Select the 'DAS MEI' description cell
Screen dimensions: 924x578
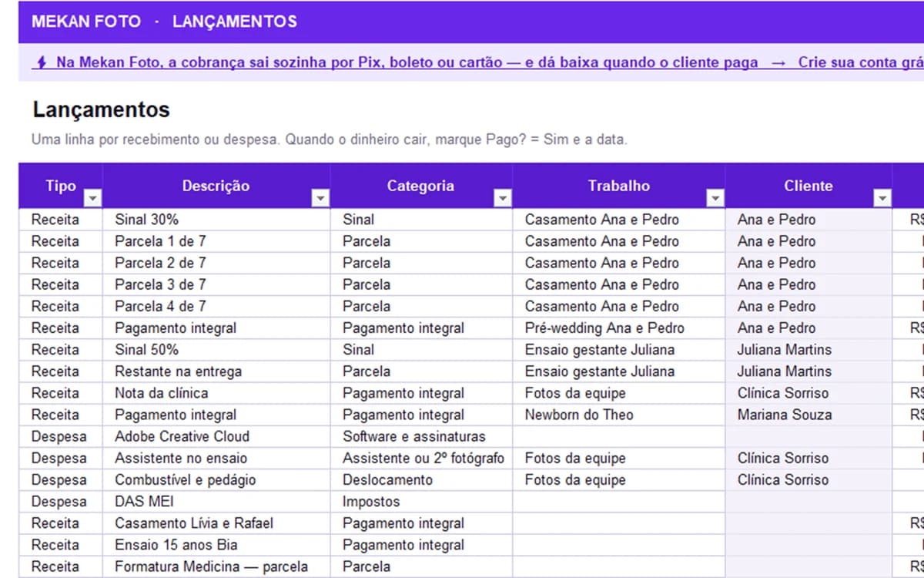click(x=216, y=501)
